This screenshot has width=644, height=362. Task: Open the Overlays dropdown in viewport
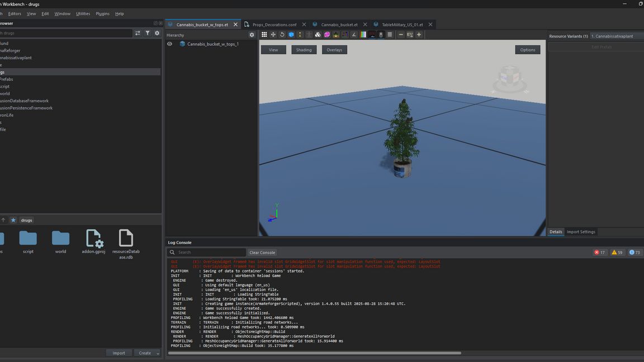334,50
